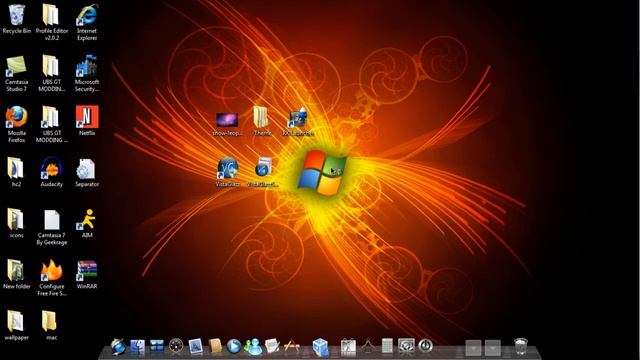640x360 pixels.
Task: Launch the Audacity shortcut
Action: (x=51, y=172)
